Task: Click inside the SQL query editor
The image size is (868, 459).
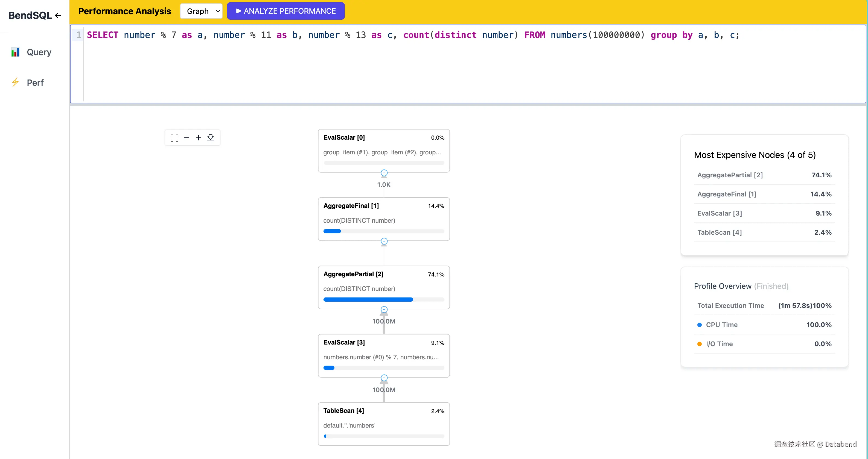Action: tap(472, 67)
